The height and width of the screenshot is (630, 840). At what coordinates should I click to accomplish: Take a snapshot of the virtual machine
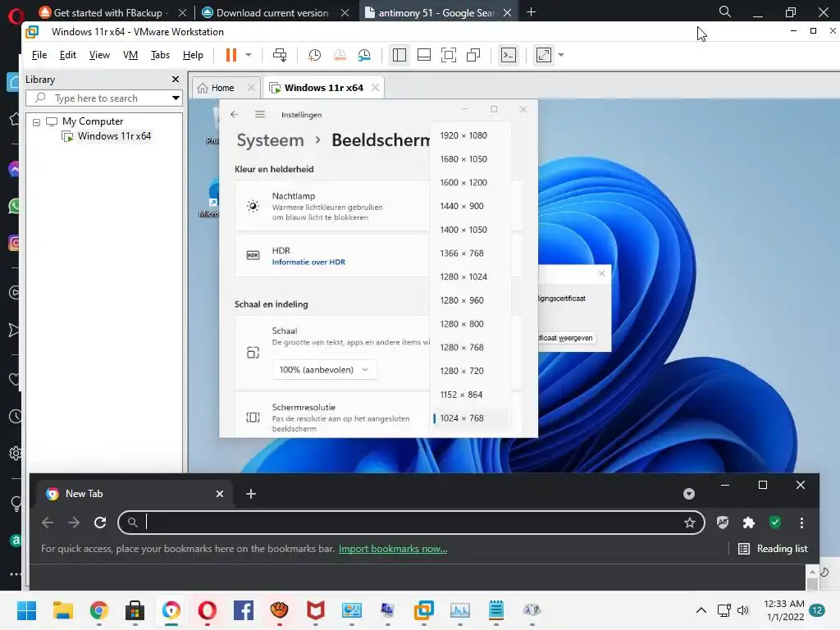point(315,55)
